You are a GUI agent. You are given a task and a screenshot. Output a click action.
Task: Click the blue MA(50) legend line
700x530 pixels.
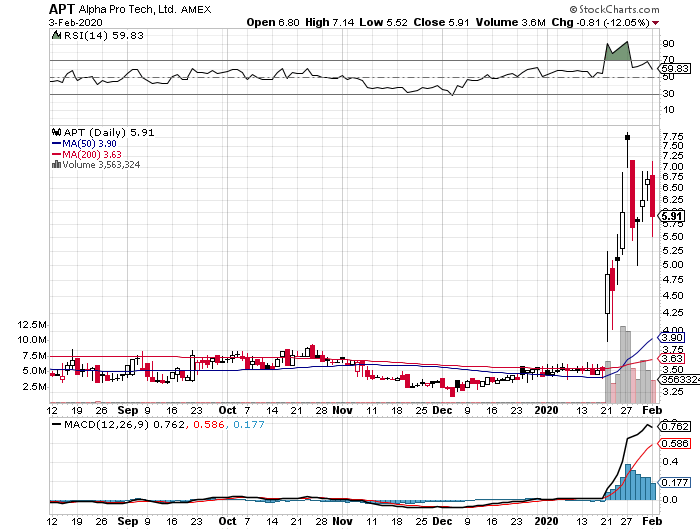tap(56, 143)
